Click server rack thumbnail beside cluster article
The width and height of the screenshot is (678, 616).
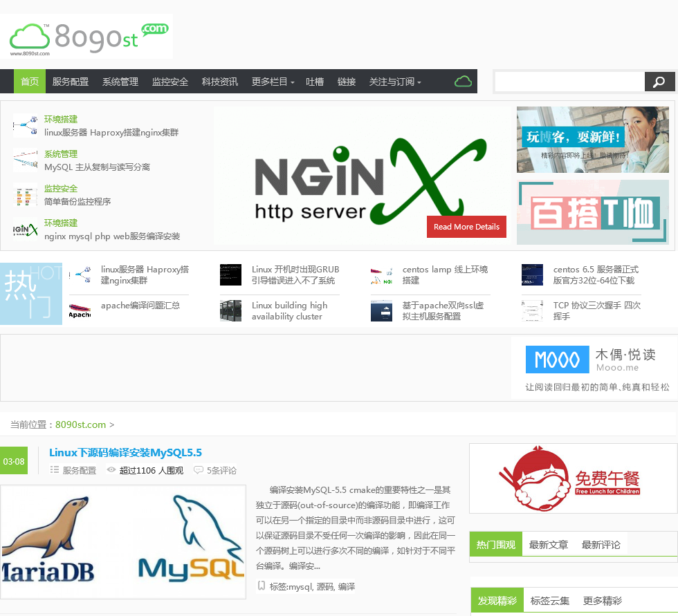230,310
